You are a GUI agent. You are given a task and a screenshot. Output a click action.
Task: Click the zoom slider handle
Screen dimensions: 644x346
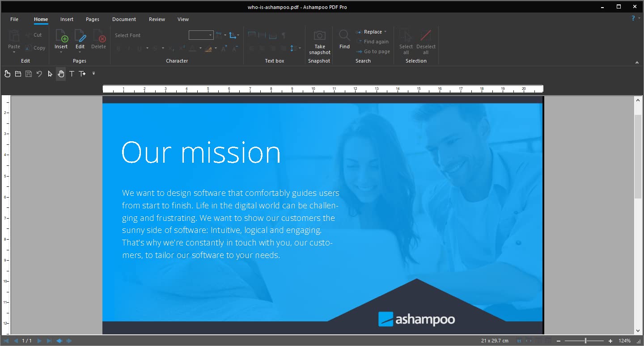tap(585, 341)
